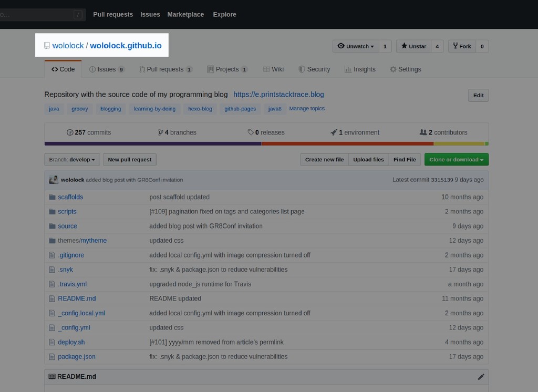538x392 pixels.
Task: Open the Branch: develop selector
Action: [x=72, y=160]
